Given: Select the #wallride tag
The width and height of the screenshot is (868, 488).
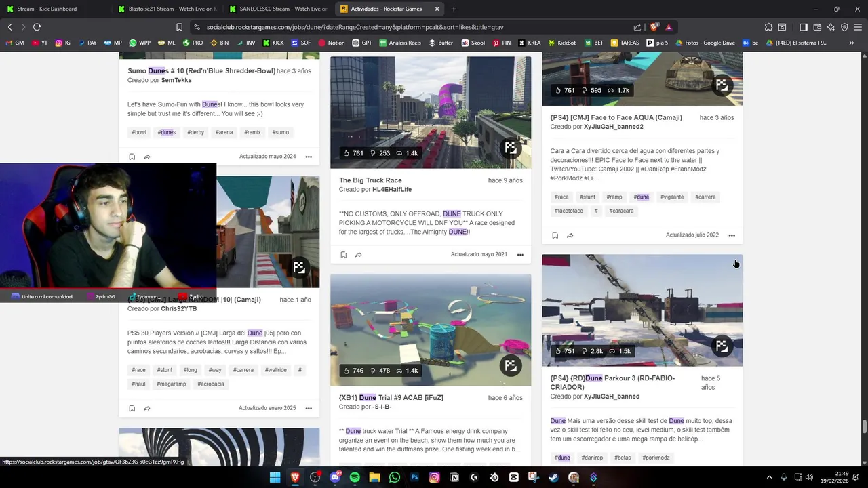Looking at the screenshot, I should click(276, 370).
